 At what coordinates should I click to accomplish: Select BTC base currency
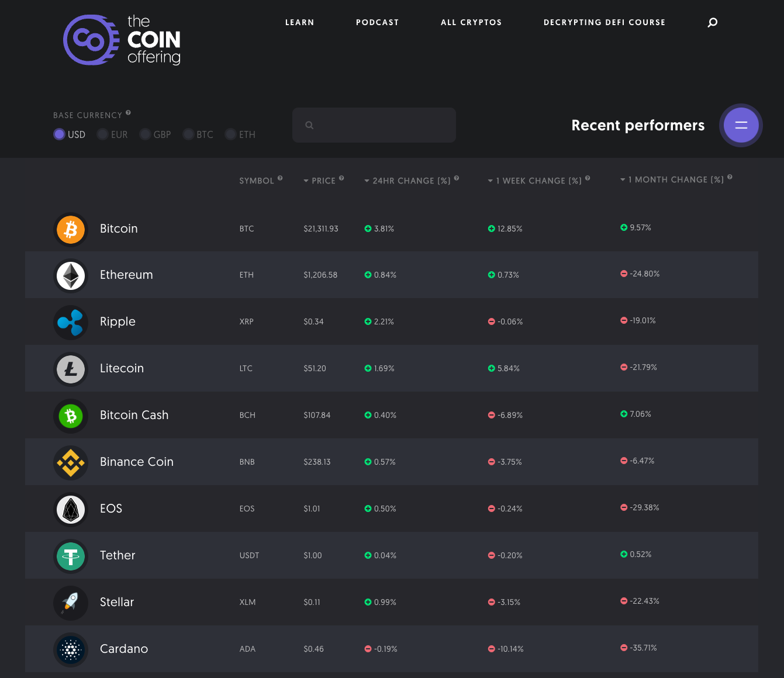tap(198, 134)
